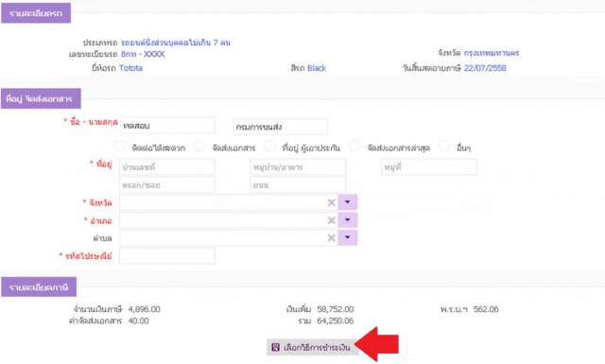Open the ตำบล dropdown arrow

[348, 237]
